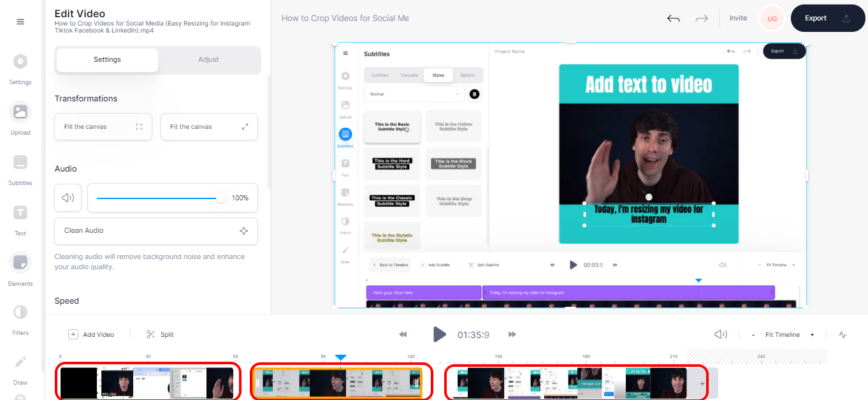Image resolution: width=868 pixels, height=400 pixels.
Task: Click the blue playhead marker on the timeline
Action: (x=340, y=358)
